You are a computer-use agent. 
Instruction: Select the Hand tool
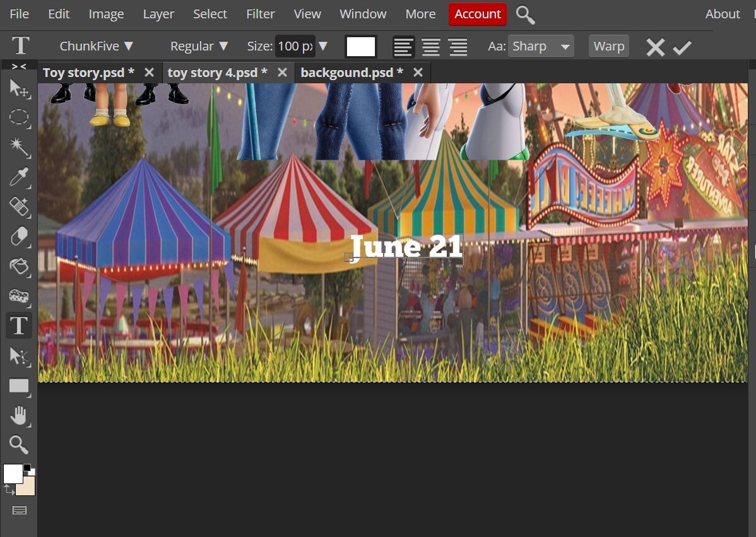(x=19, y=415)
